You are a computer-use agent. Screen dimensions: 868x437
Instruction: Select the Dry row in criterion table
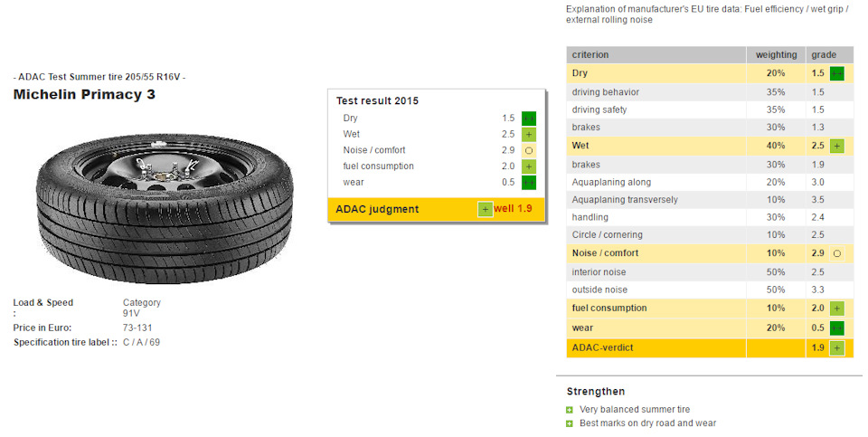coord(710,73)
